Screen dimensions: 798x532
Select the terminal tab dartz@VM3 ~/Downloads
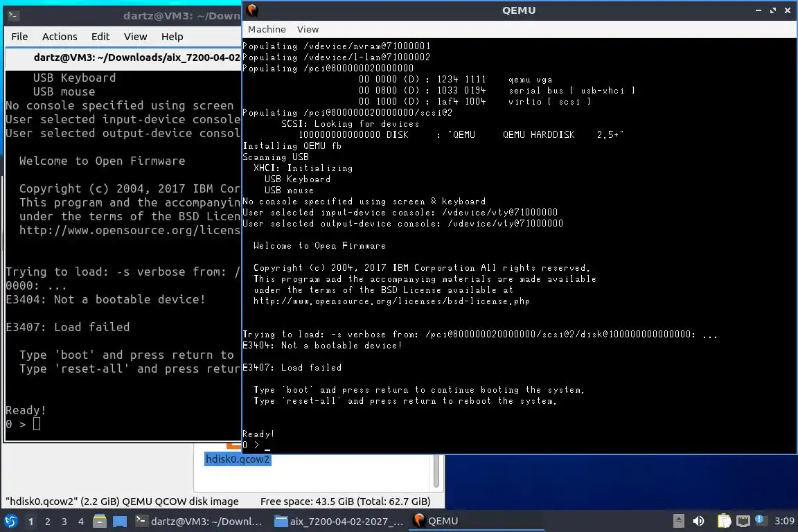124,57
